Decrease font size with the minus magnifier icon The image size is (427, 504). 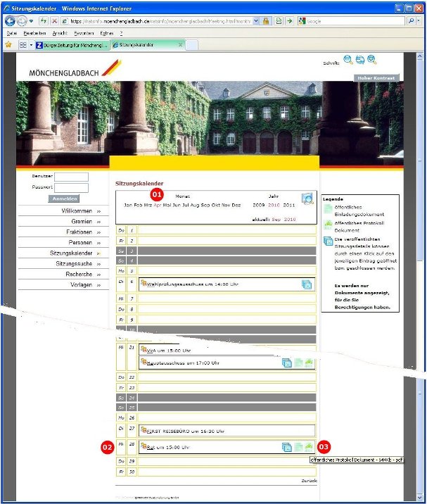coord(348,60)
